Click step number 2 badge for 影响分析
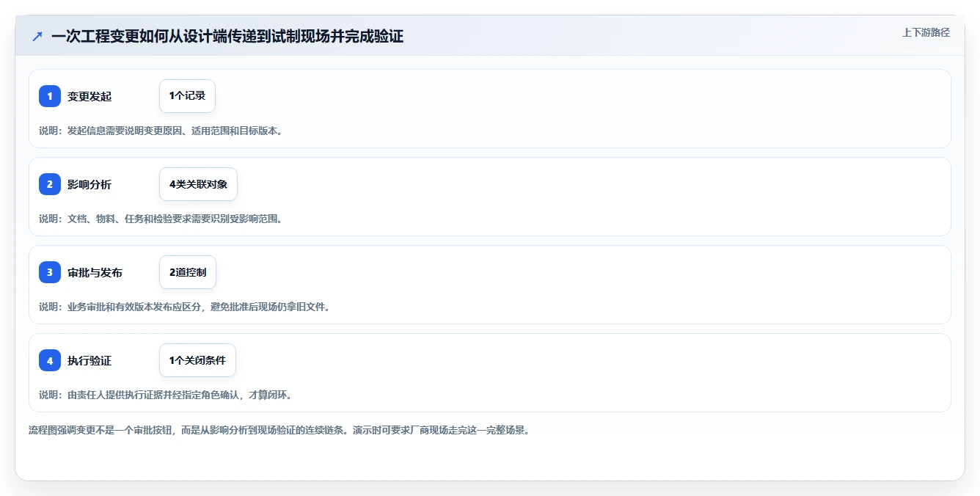 (x=50, y=184)
